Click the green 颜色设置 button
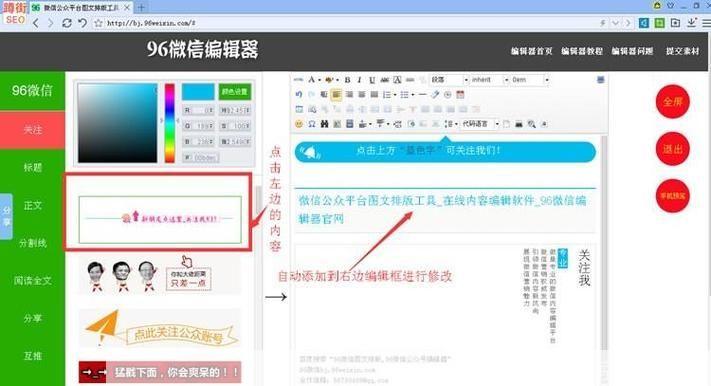Screen dimensions: 711x386 [x=234, y=92]
